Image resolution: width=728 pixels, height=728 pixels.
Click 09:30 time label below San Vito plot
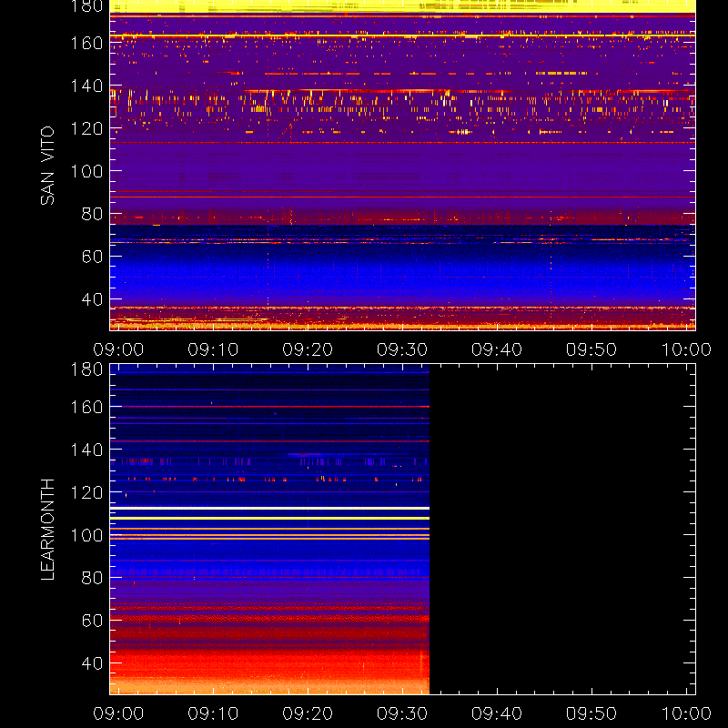[402, 349]
